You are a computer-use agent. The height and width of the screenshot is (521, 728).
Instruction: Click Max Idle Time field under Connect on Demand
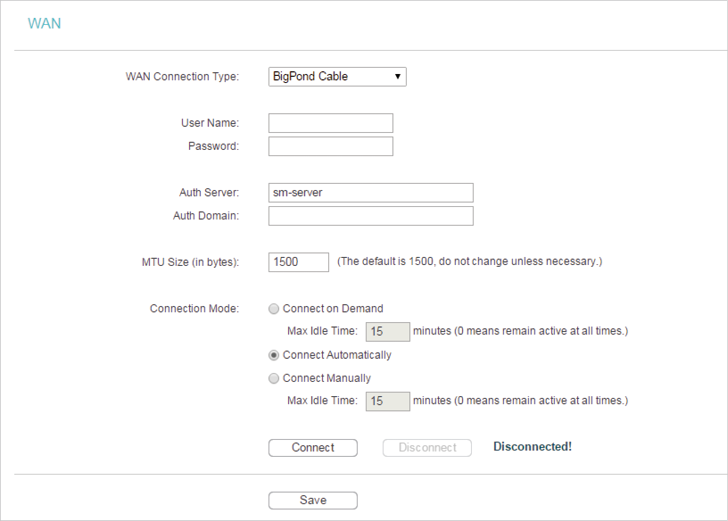[x=388, y=332]
